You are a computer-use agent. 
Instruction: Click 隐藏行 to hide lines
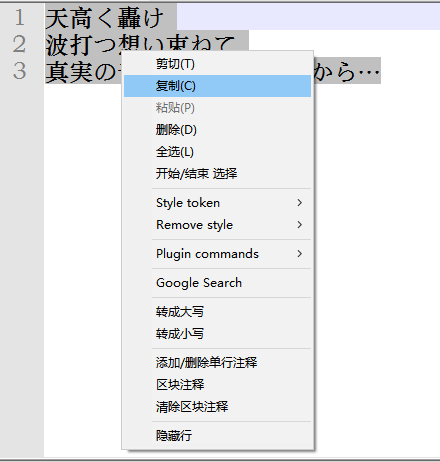pos(217,436)
